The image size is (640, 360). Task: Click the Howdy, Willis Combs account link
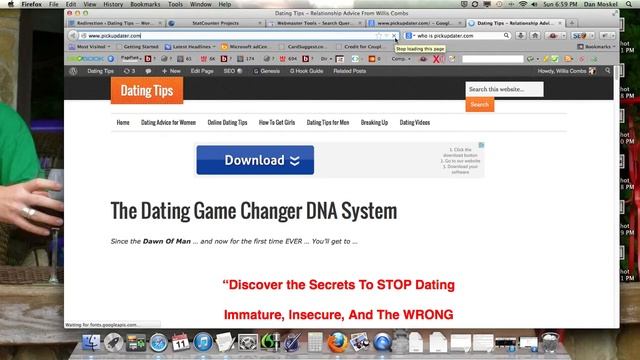pos(567,71)
